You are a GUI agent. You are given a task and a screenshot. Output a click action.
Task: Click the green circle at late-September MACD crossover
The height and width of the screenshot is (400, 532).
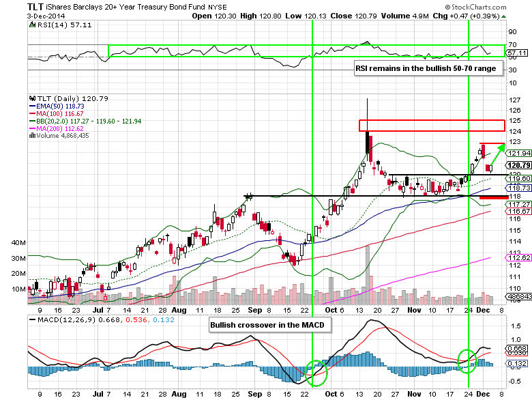(315, 373)
